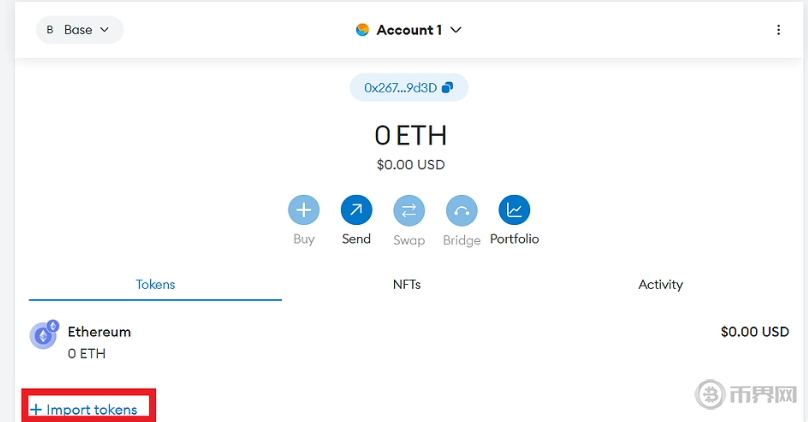Switch to the NFTs tab
Viewport: 808px width, 422px height.
[x=407, y=284]
